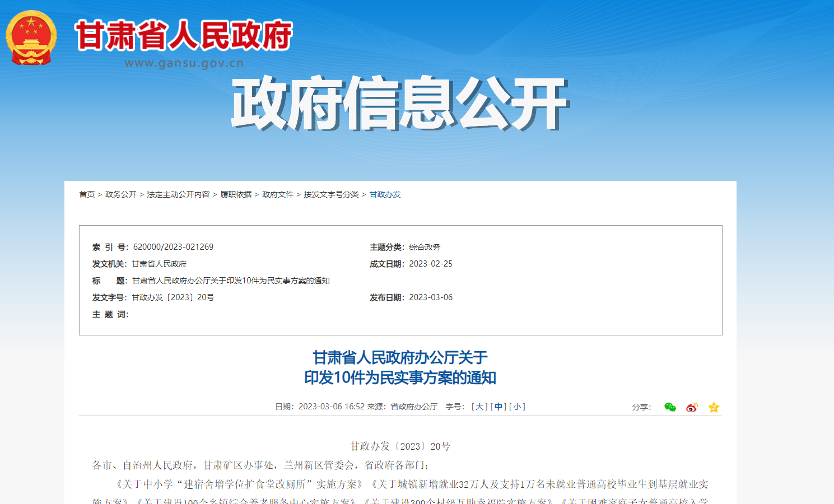
Task: Click the source 省政府办公厅
Action: 414,407
